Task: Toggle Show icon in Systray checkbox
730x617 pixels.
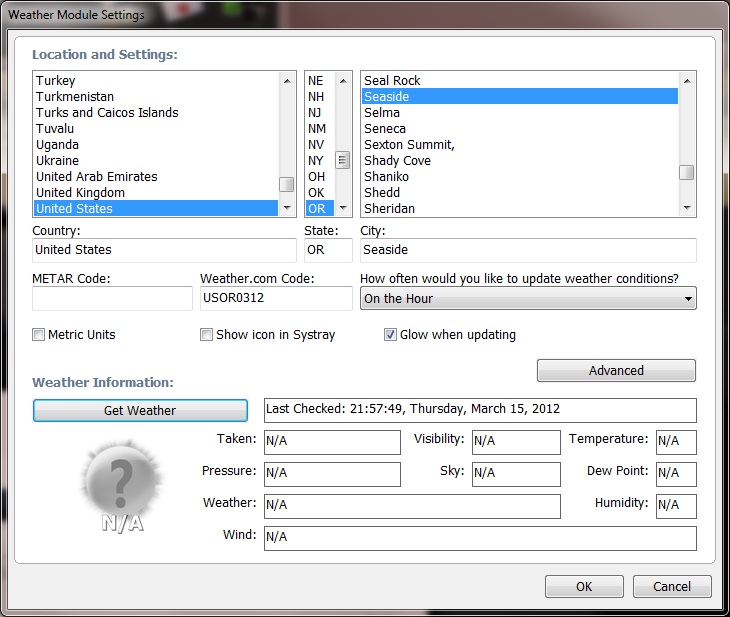Action: pyautogui.click(x=207, y=335)
